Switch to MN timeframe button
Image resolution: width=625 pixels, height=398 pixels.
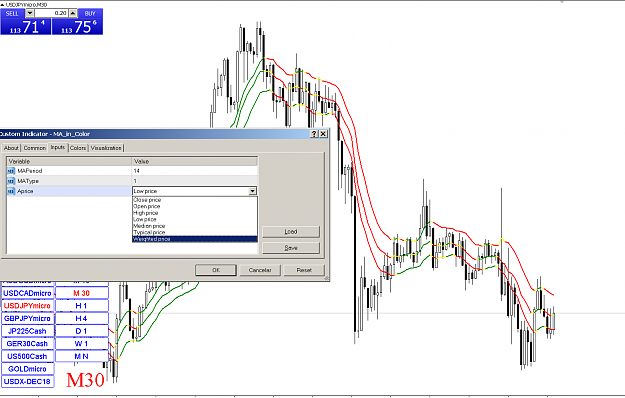[82, 357]
